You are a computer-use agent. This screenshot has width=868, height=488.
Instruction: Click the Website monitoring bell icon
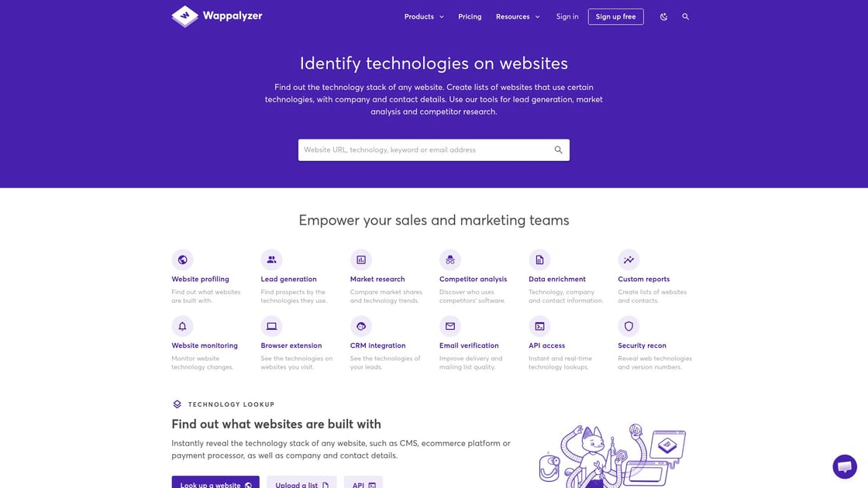pos(182,326)
